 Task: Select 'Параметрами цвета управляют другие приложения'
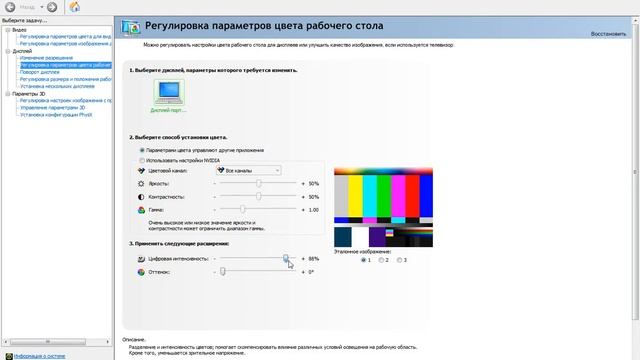pos(142,150)
